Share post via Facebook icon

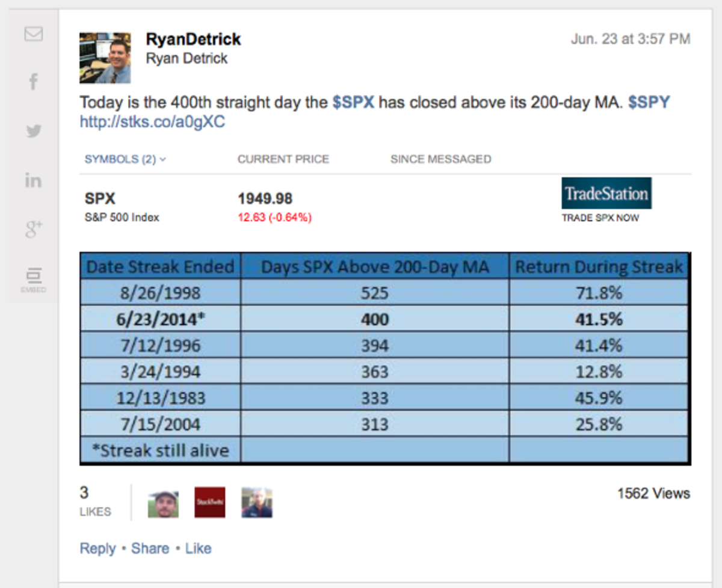coord(34,81)
